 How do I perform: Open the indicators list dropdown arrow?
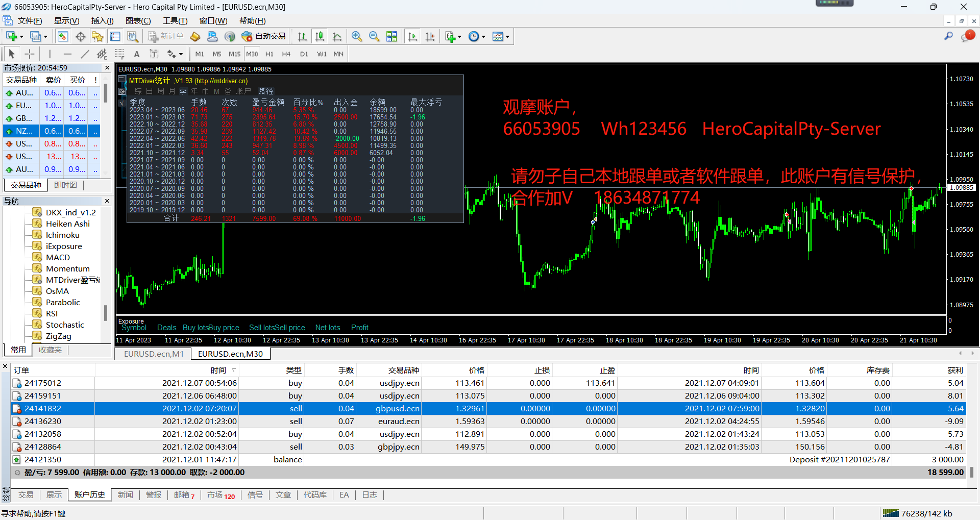(x=459, y=37)
